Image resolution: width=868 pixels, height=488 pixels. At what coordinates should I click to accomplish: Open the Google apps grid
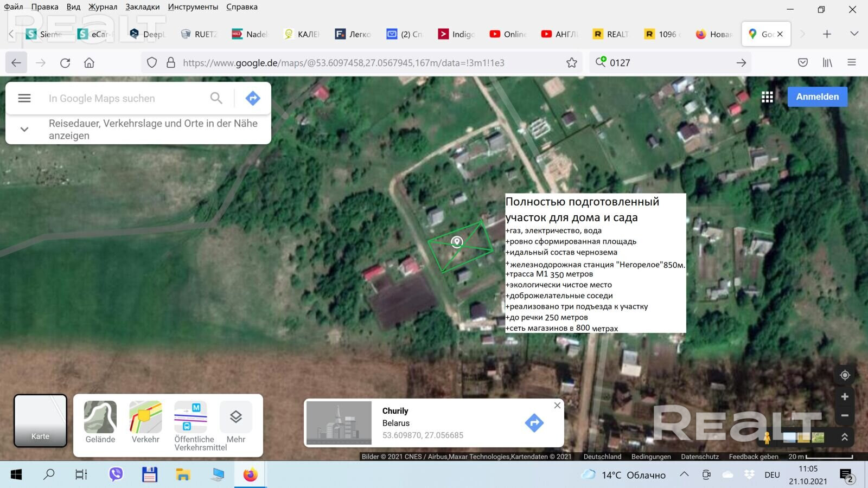coord(767,97)
